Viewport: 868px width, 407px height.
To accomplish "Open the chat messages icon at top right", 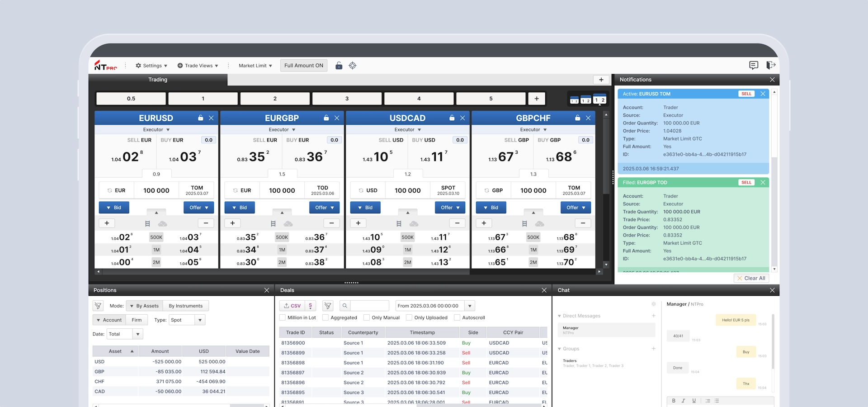I will coord(753,66).
